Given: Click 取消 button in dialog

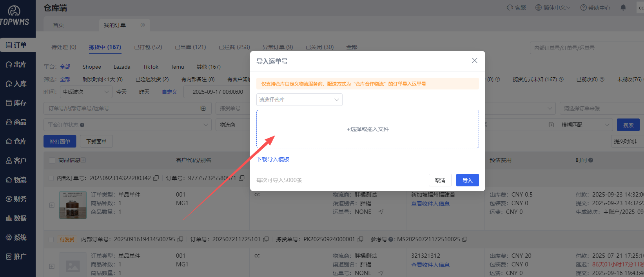Looking at the screenshot, I should click(x=440, y=180).
